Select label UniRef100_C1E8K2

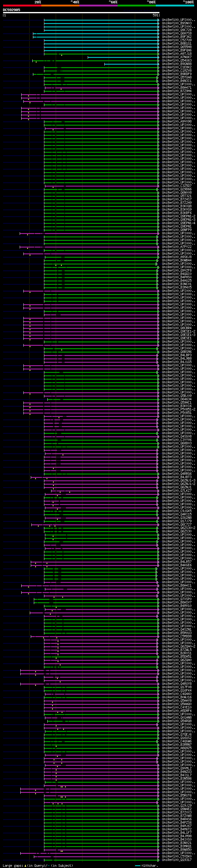click(x=177, y=67)
